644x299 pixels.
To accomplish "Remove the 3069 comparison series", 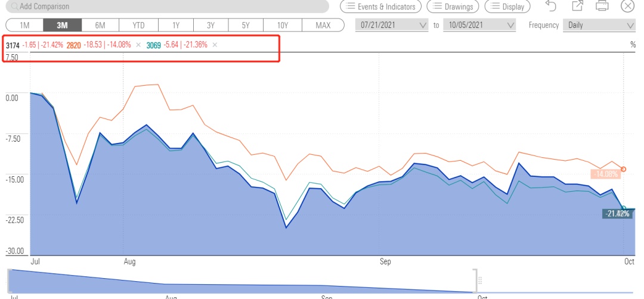I will pos(215,45).
